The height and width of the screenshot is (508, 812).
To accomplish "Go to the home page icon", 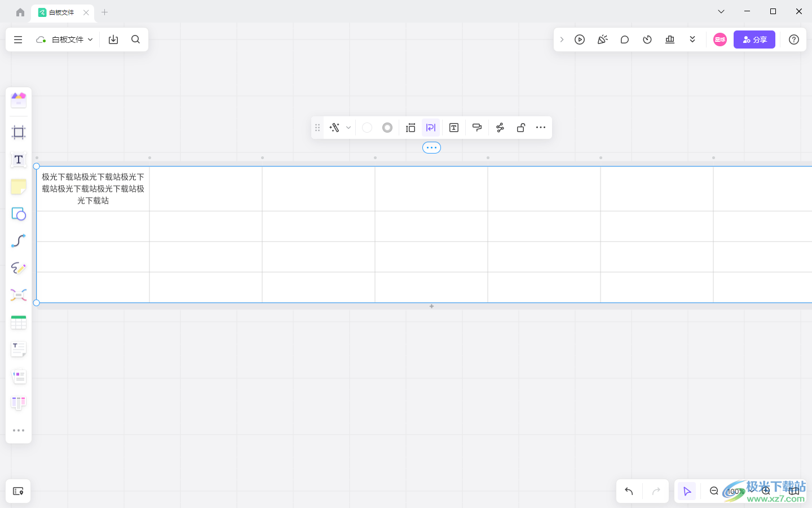I will [20, 12].
